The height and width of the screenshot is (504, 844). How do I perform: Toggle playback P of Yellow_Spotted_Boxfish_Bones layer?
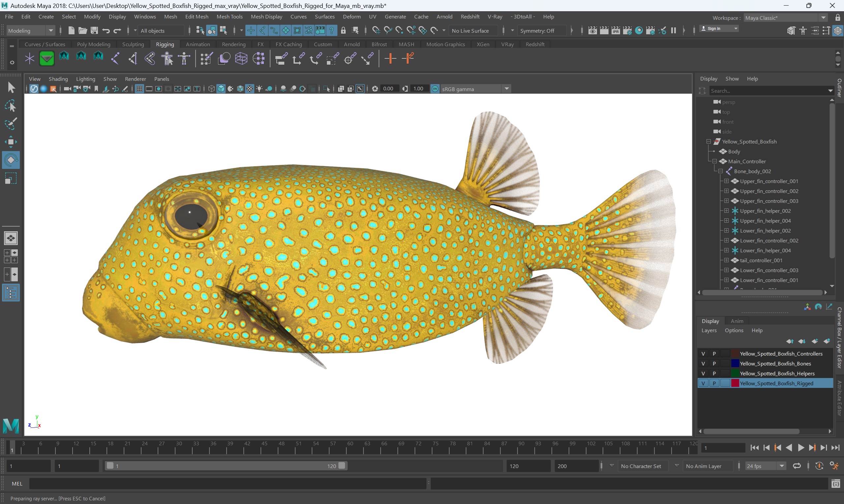[714, 363]
